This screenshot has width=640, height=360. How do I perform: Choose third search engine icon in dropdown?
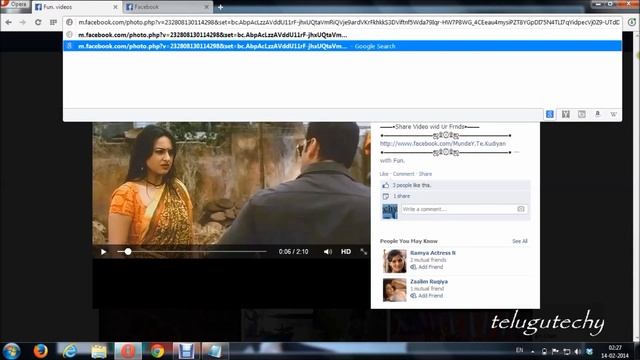click(582, 114)
